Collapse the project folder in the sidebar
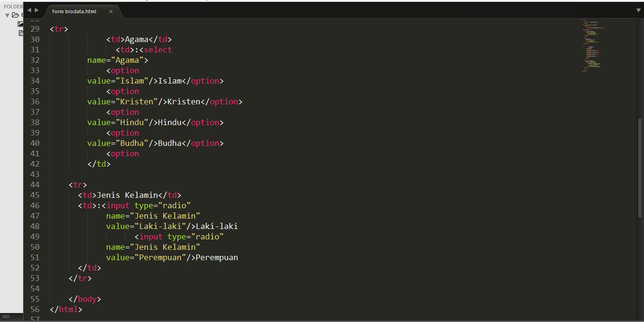 click(x=8, y=15)
